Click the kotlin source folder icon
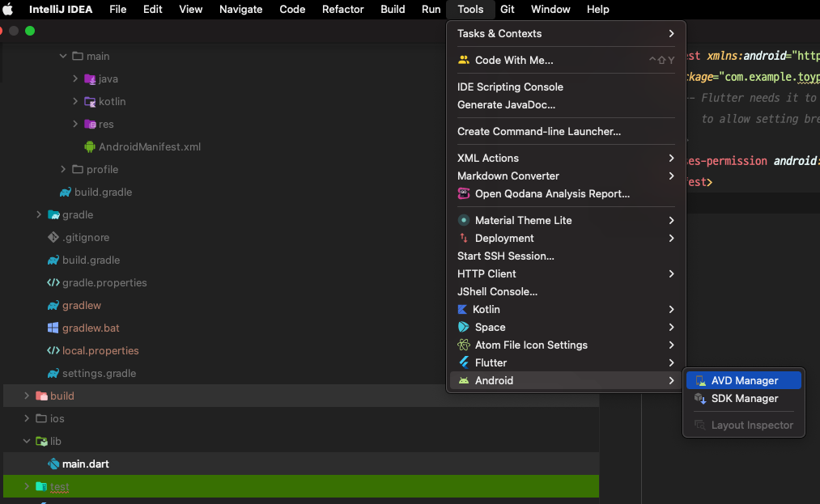820x504 pixels. tap(90, 101)
